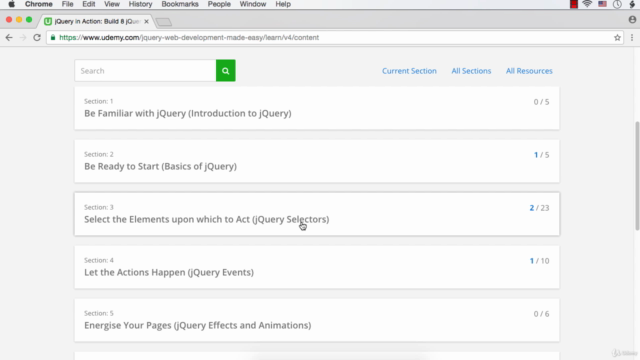Click the All Sections link
This screenshot has width=640, height=360.
tap(471, 71)
